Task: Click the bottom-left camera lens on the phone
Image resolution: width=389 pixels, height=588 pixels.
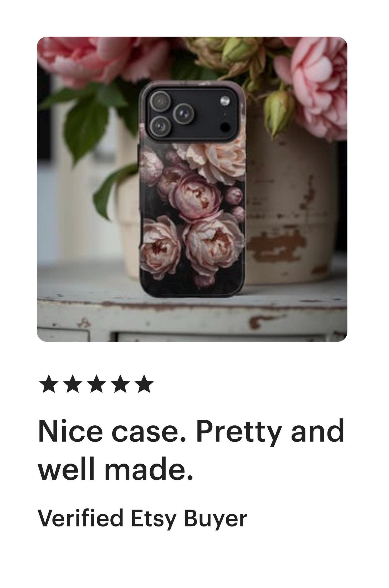Action: (x=159, y=126)
